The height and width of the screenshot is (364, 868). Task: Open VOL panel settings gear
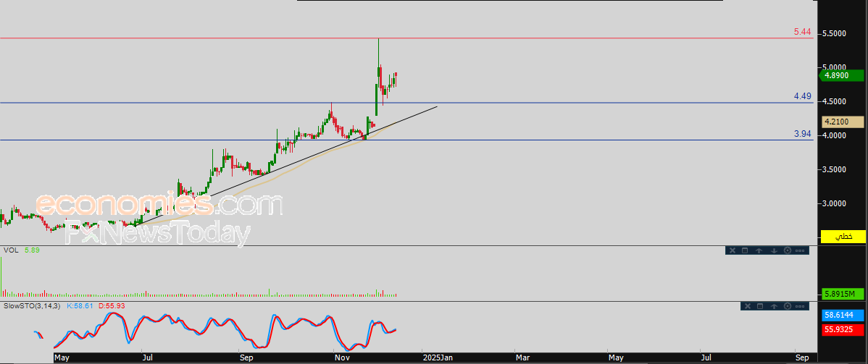tap(788, 250)
